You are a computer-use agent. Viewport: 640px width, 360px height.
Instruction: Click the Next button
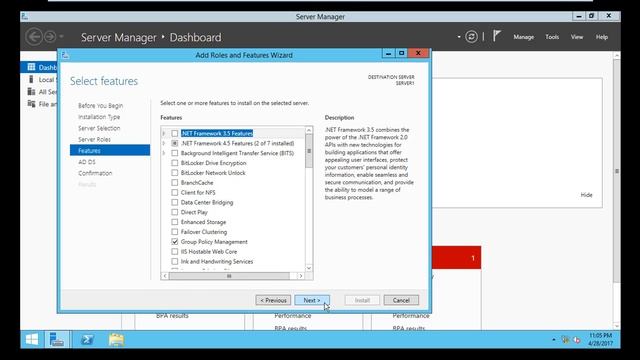(312, 300)
